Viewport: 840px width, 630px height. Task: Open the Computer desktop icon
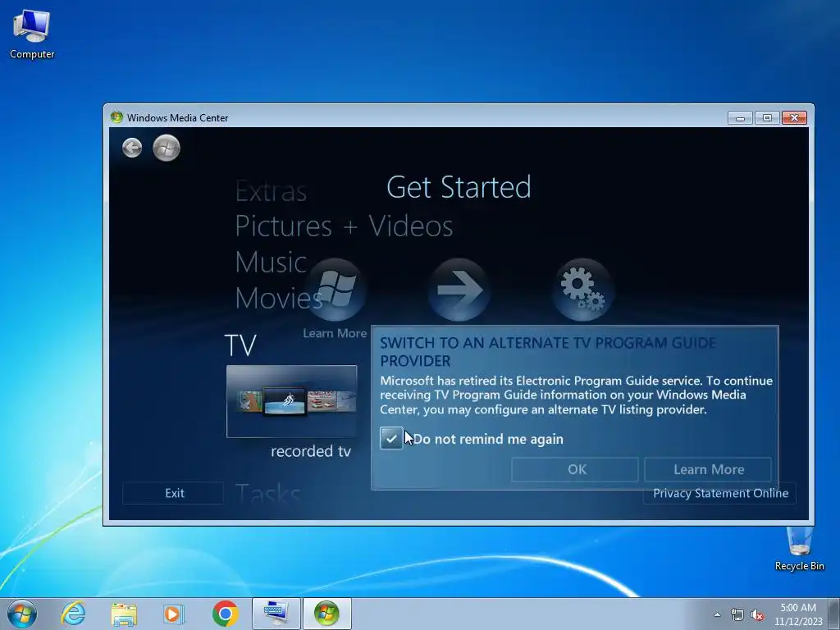[x=32, y=34]
